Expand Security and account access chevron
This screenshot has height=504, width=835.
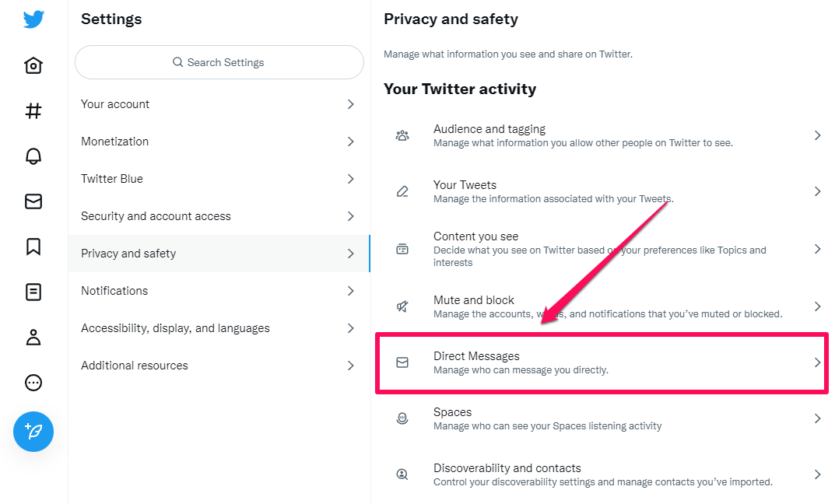point(350,215)
